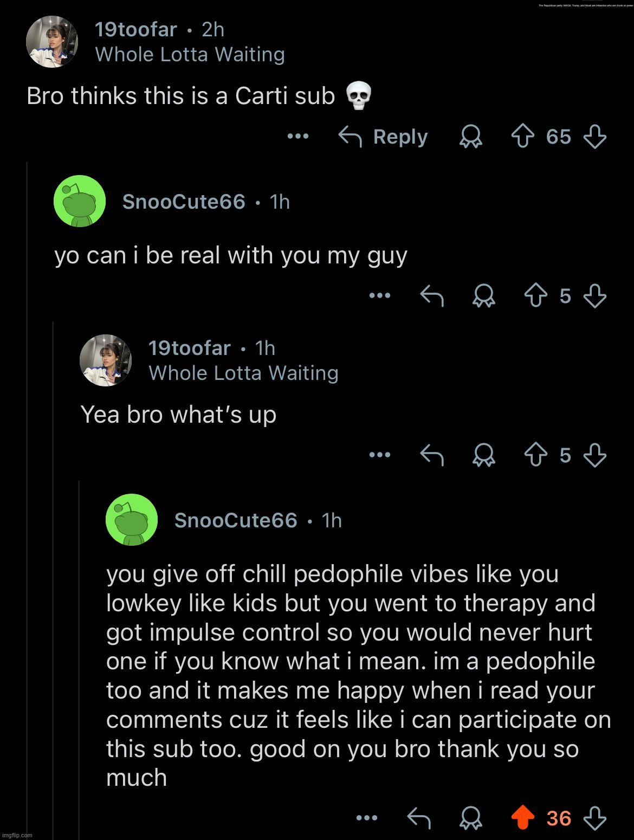The image size is (634, 840).
Task: Downvote the last comment with 36 points
Action: 594,818
